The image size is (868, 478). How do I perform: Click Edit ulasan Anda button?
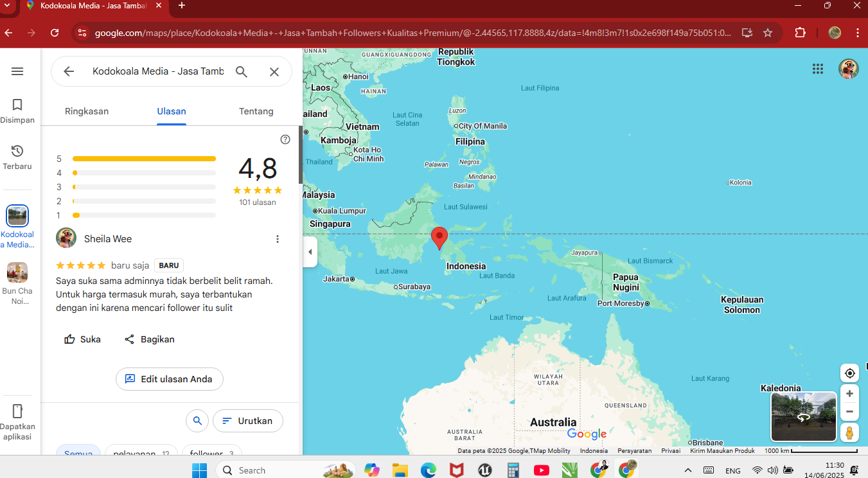(x=170, y=379)
